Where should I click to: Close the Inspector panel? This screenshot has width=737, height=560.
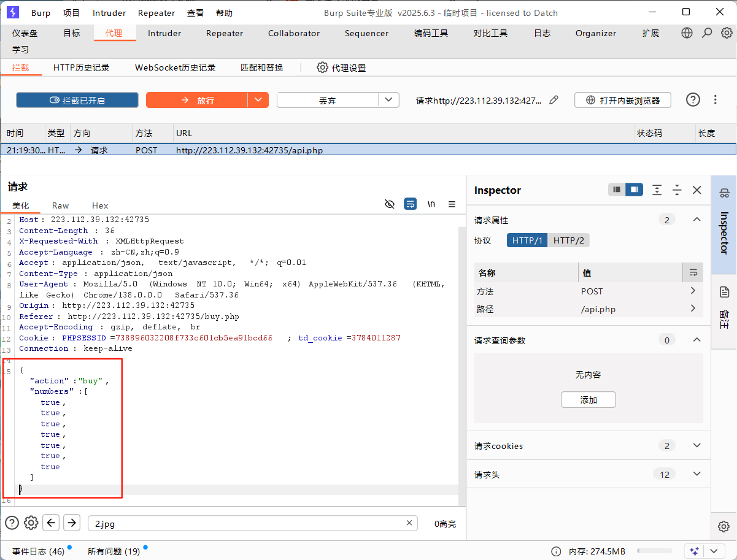pos(697,190)
